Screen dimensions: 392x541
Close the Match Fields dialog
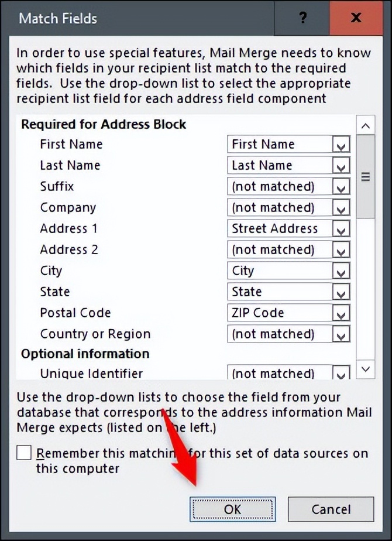click(356, 18)
